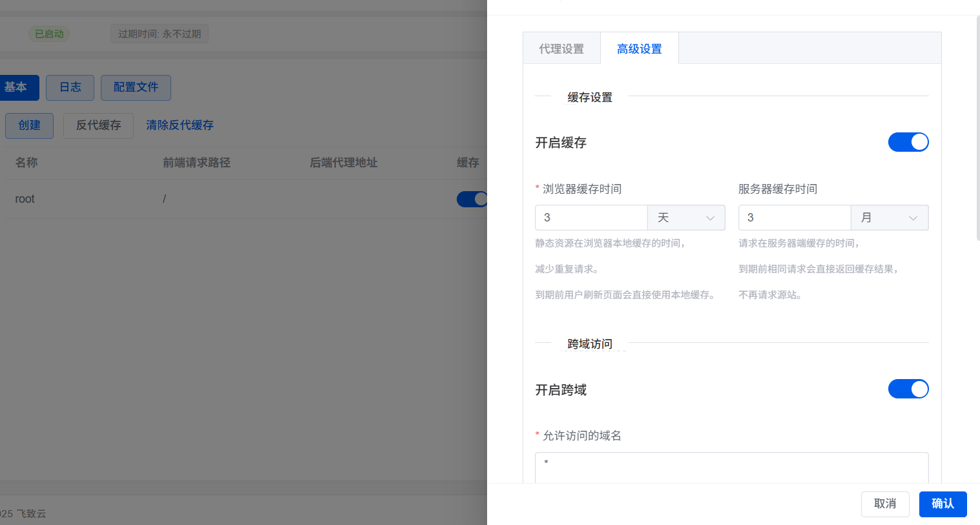Open the 配置文件 view
Image resolution: width=980 pixels, height=525 pixels.
(136, 87)
